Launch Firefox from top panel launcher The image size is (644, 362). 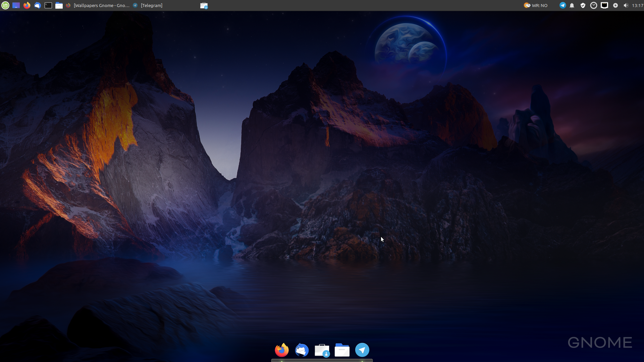coord(27,5)
